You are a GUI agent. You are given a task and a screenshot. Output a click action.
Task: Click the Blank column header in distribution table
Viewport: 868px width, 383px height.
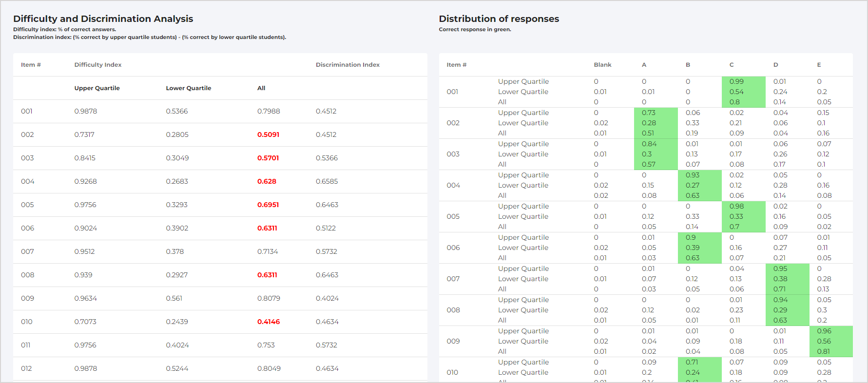click(602, 65)
